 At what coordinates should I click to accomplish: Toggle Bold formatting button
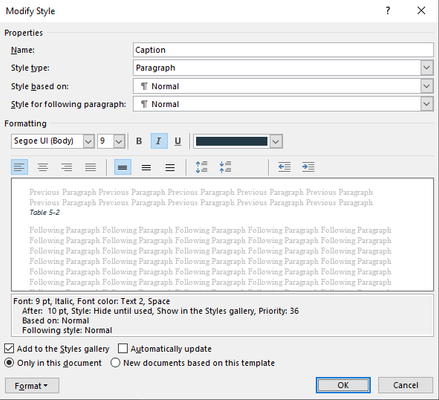coord(139,141)
